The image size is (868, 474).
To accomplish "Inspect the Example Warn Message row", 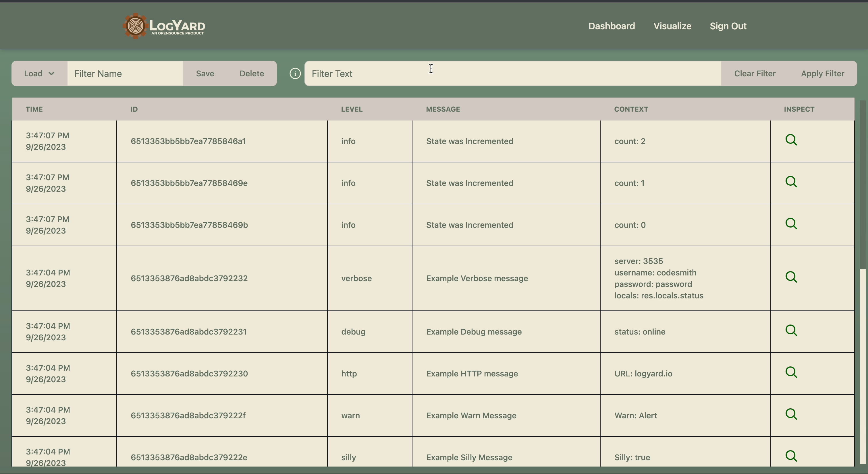I will point(791,414).
